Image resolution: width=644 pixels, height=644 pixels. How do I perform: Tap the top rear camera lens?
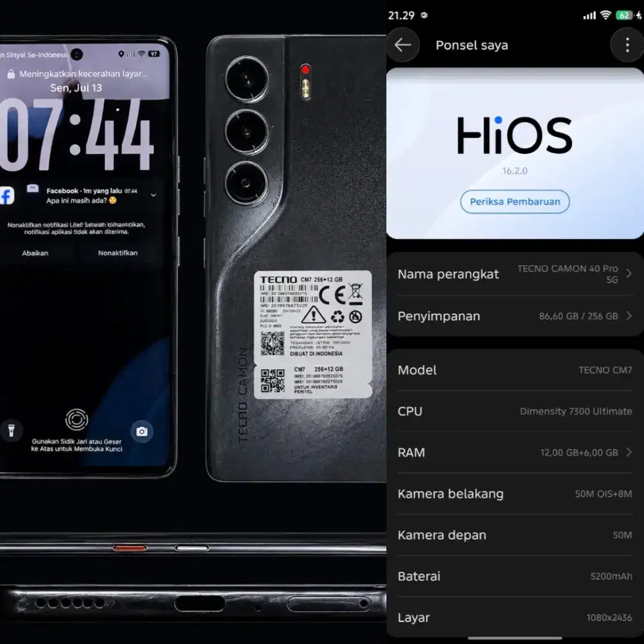247,79
